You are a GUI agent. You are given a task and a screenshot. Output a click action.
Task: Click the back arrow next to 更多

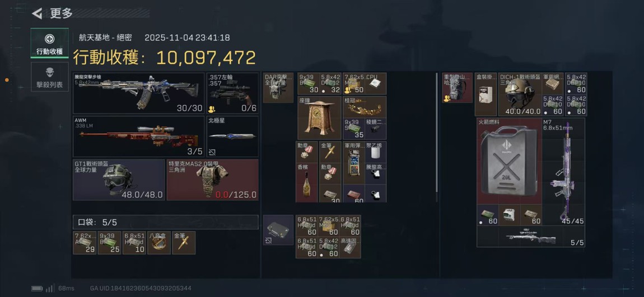(x=37, y=13)
